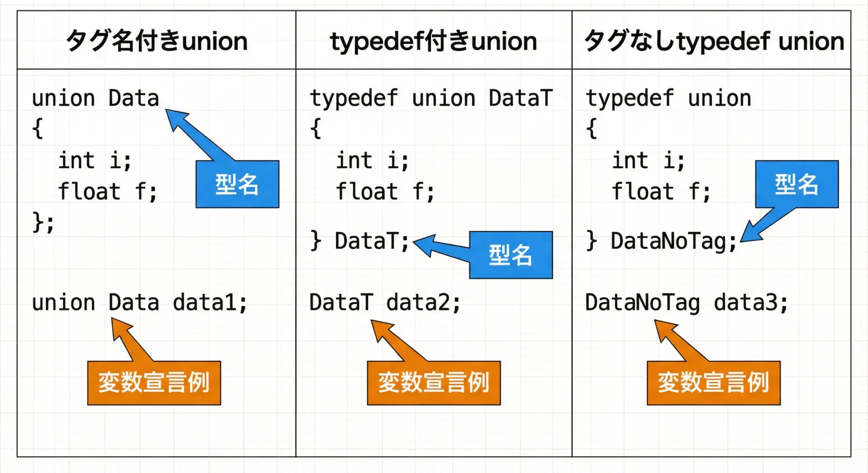
Task: Select the blue 型名 label in the タグ名付きunion column
Action: 237,184
